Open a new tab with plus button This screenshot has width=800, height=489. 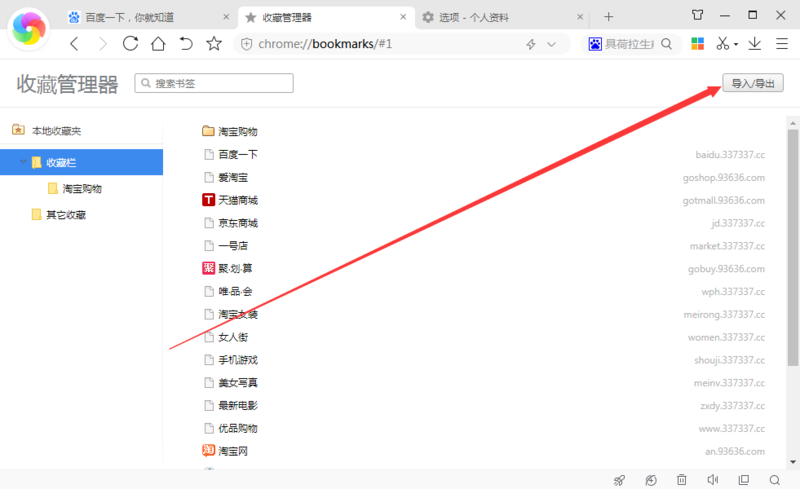click(608, 17)
